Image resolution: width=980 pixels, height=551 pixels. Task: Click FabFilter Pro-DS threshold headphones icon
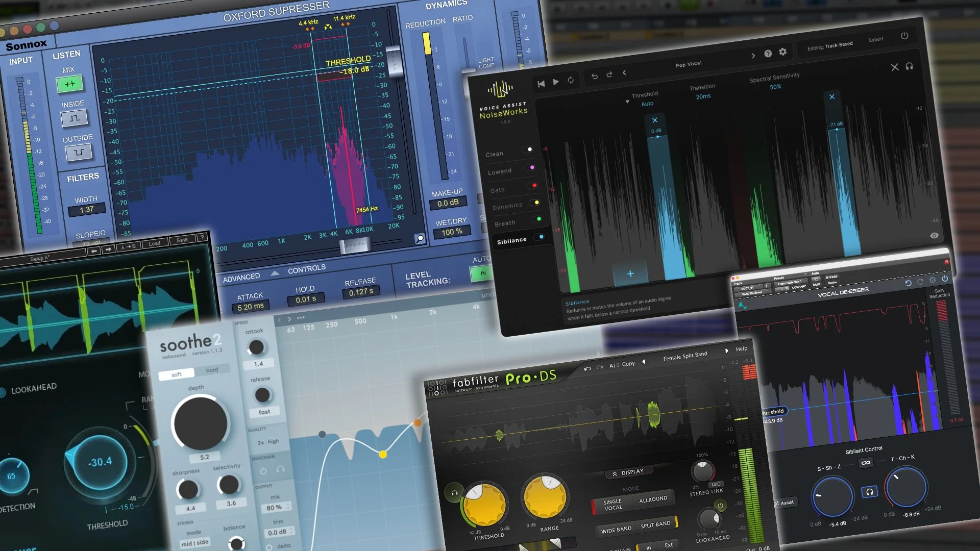454,493
